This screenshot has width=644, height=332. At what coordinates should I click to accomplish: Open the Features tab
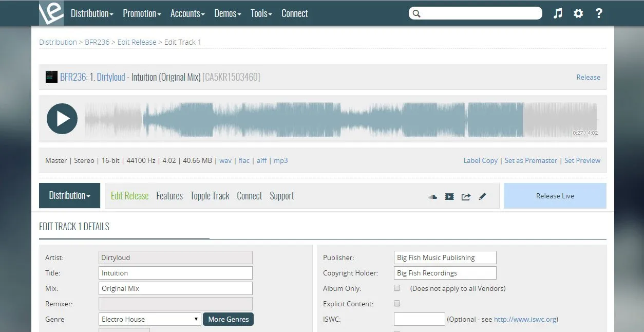pos(169,196)
